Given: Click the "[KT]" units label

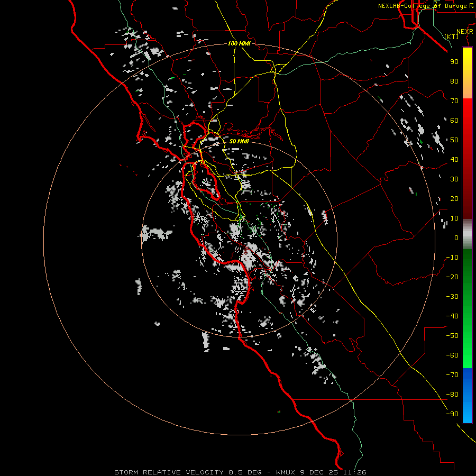Looking at the screenshot, I should pyautogui.click(x=452, y=36).
